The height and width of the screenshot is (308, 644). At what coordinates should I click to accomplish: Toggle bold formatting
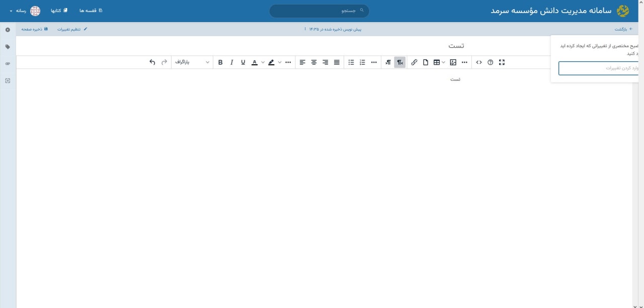(220, 62)
